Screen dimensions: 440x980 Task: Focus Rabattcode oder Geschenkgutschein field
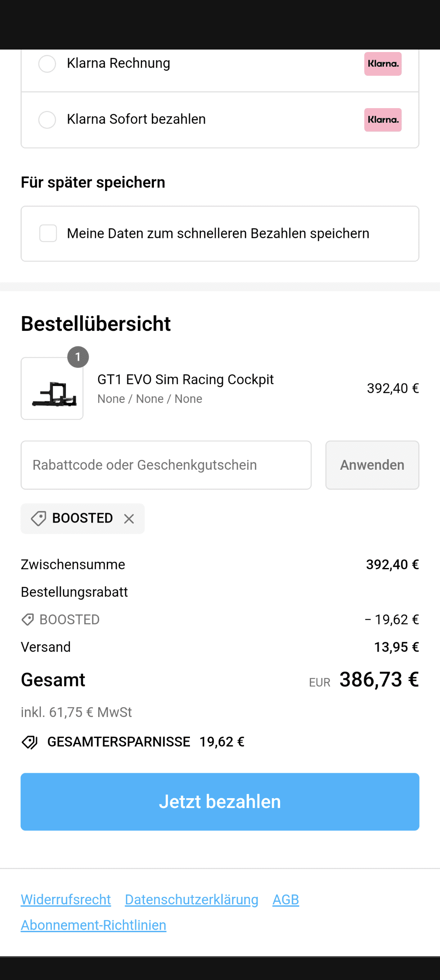pos(166,465)
